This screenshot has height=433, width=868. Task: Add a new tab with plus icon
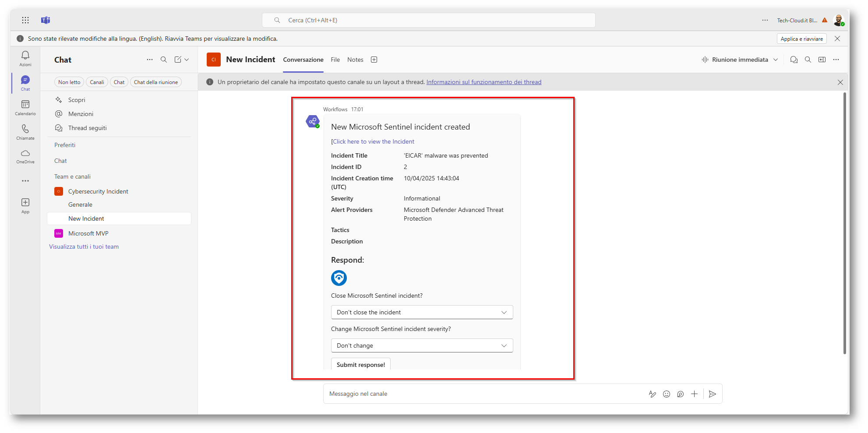click(x=374, y=60)
